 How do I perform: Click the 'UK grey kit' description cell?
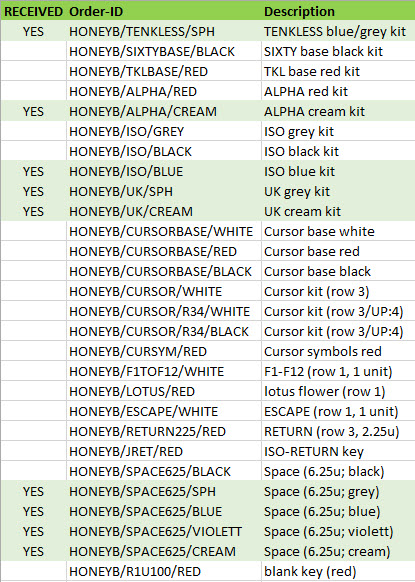coord(338,192)
